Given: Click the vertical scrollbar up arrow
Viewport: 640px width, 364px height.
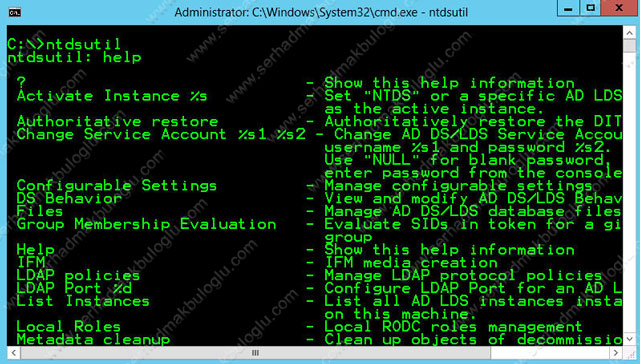Looking at the screenshot, I should tap(629, 33).
